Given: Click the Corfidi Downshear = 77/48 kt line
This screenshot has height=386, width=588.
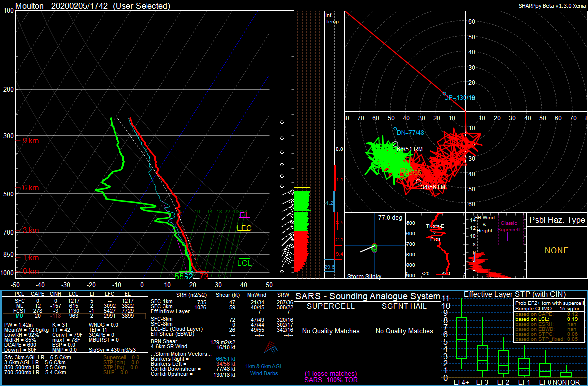Looking at the screenshot, I should pyautogui.click(x=193, y=369).
